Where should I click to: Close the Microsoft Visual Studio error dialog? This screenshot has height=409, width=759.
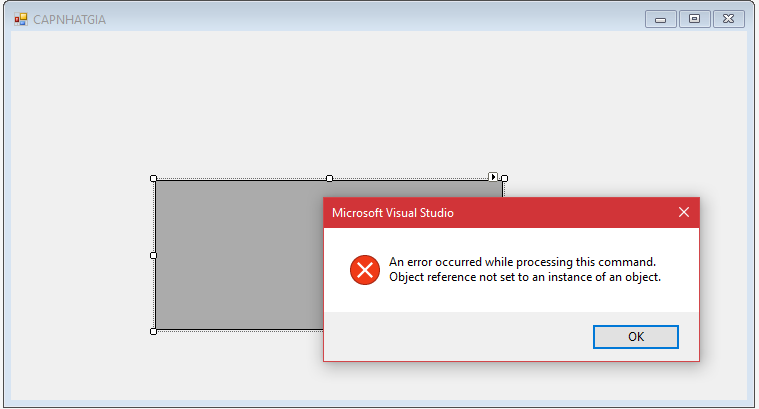pos(684,212)
